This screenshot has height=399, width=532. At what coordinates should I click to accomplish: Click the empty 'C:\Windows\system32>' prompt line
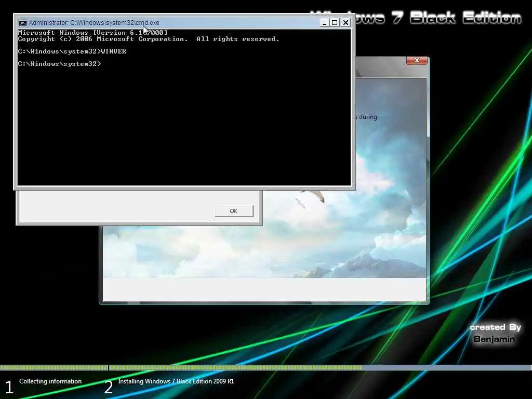pos(59,64)
